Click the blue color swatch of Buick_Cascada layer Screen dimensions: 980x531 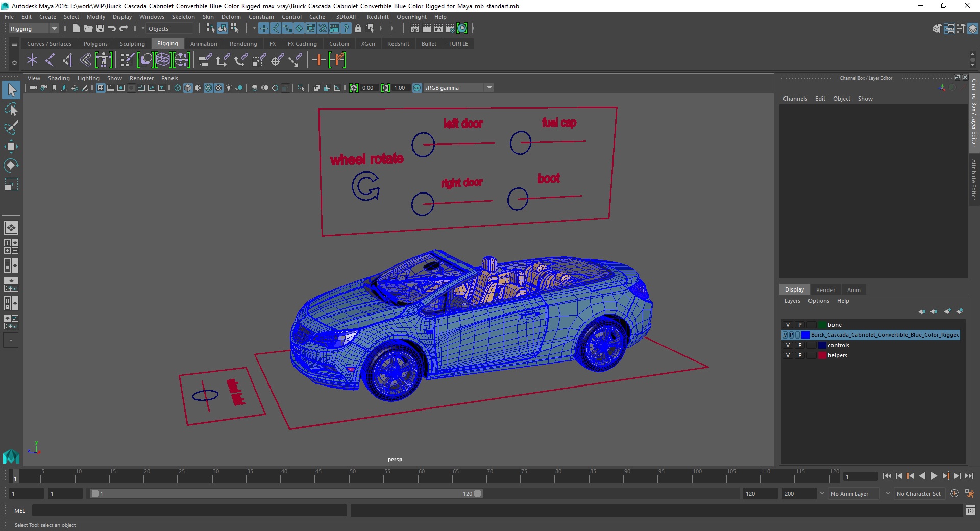pos(805,335)
